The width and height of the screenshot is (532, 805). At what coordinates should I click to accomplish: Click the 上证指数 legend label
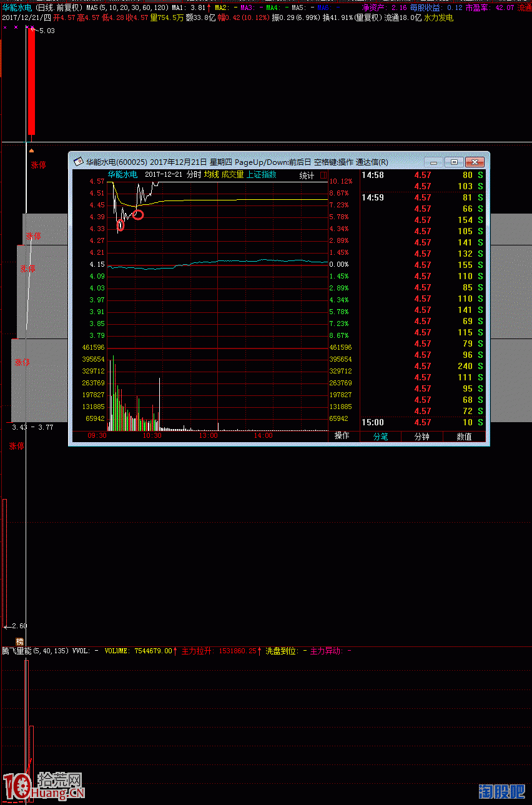pos(262,175)
